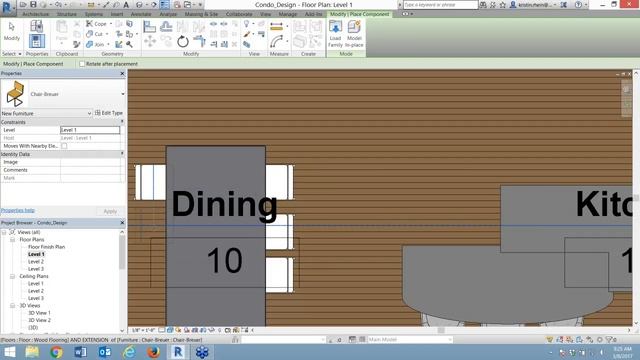Toggle the Properties palette button
Screen dimensions: 640x360
[x=37, y=41]
